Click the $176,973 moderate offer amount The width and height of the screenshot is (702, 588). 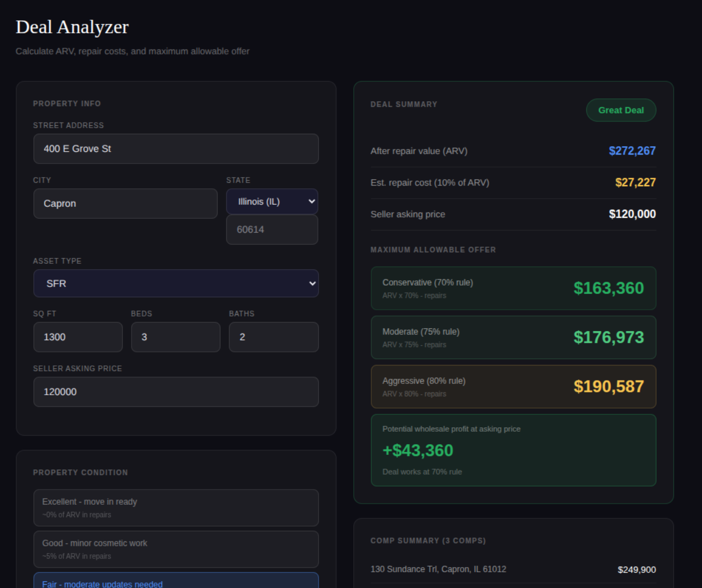pyautogui.click(x=609, y=337)
